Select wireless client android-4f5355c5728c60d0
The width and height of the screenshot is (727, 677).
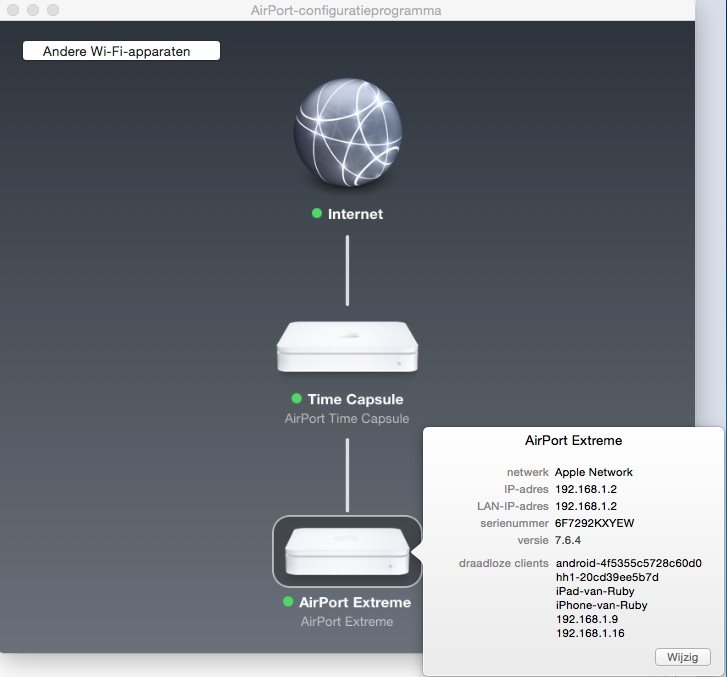[x=628, y=563]
